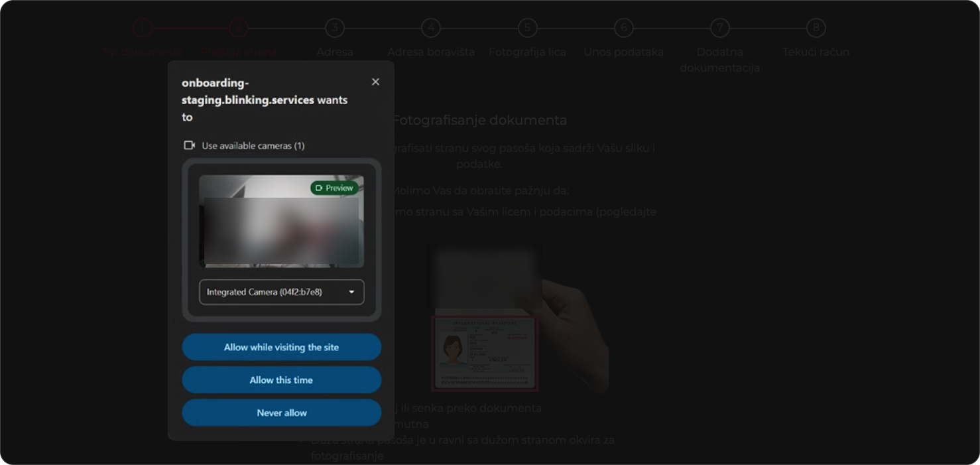This screenshot has height=465, width=980.
Task: Click Allow while visiting the site
Action: (x=282, y=347)
